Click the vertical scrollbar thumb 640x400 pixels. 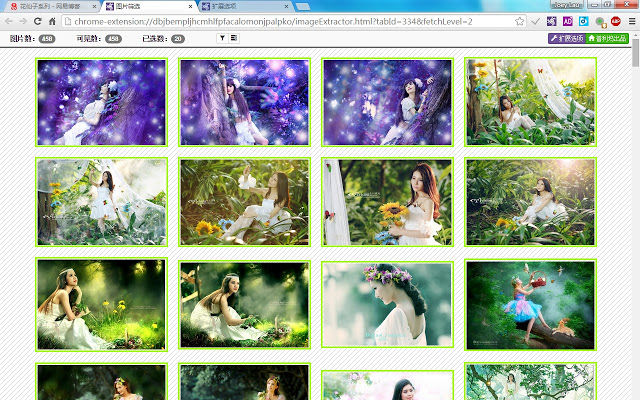(636, 55)
